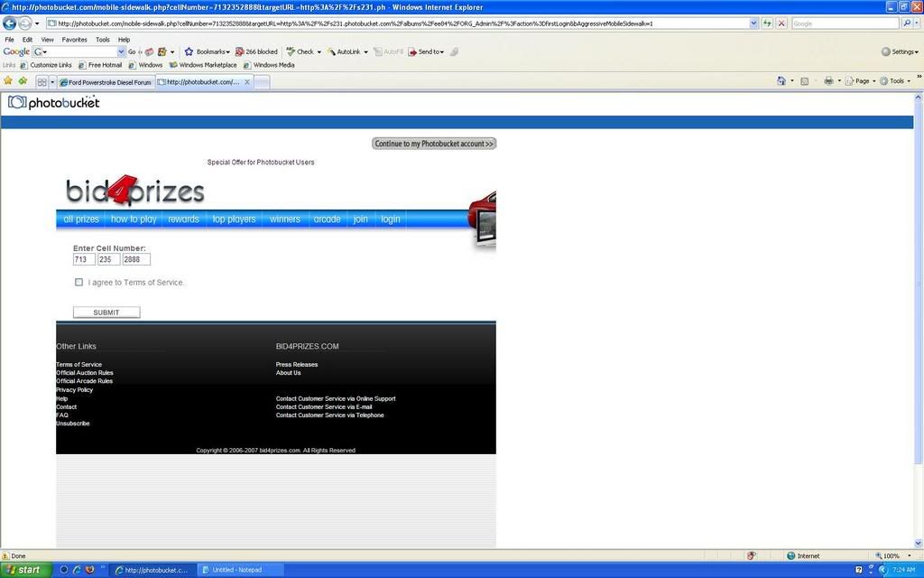
Task: Open the Google toolbar search box dropdown
Action: (x=121, y=51)
